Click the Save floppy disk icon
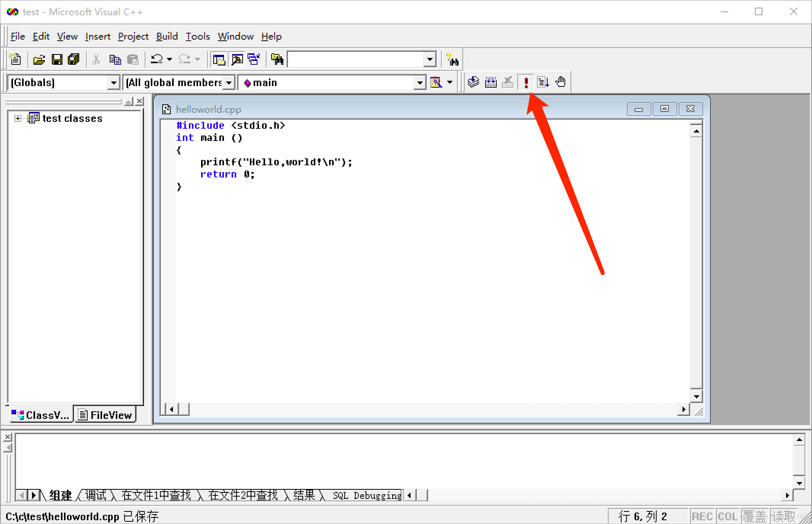 coord(57,59)
